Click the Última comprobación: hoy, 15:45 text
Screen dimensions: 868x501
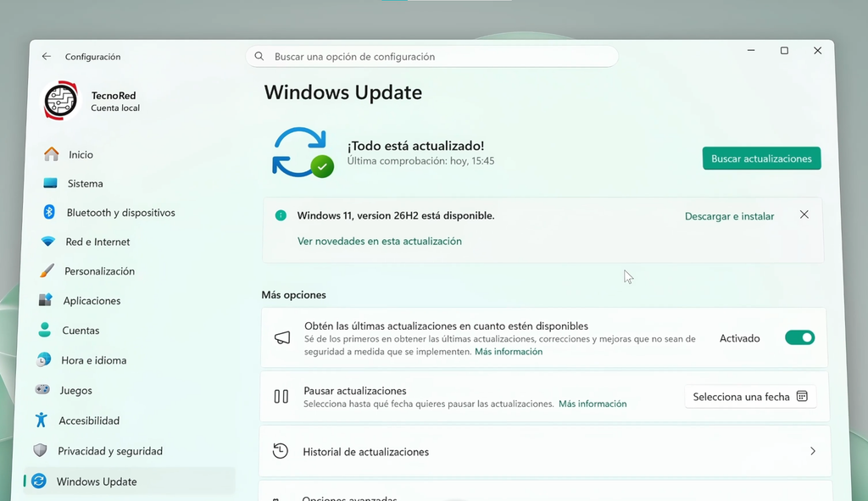click(420, 161)
